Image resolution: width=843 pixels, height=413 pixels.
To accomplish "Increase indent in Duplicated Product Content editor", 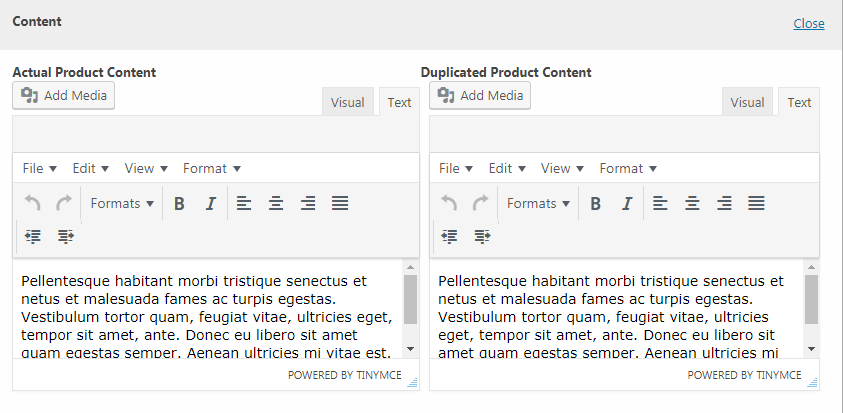I will (482, 236).
